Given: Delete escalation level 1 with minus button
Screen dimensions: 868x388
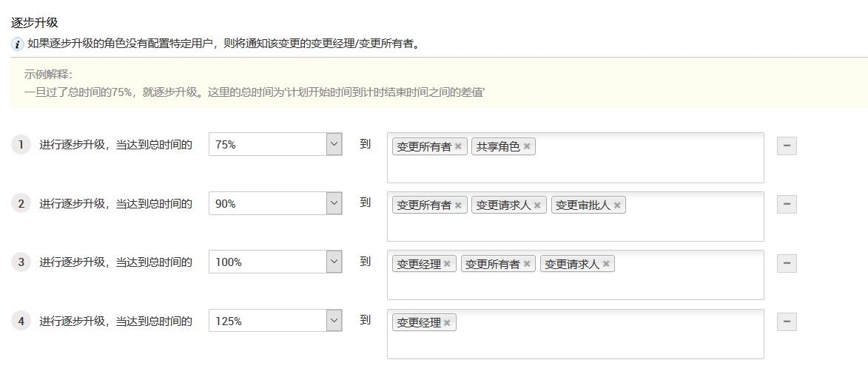Looking at the screenshot, I should (787, 146).
